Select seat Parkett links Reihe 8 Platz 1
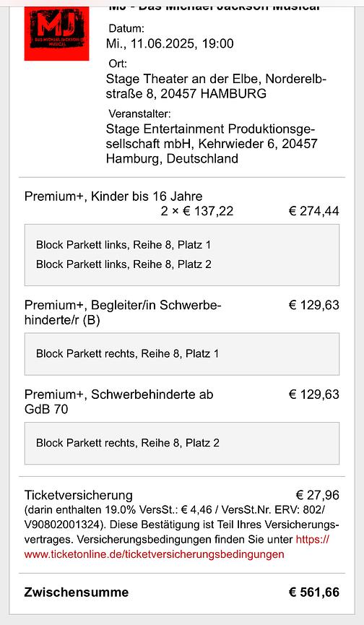364x625 pixels. pyautogui.click(x=123, y=245)
